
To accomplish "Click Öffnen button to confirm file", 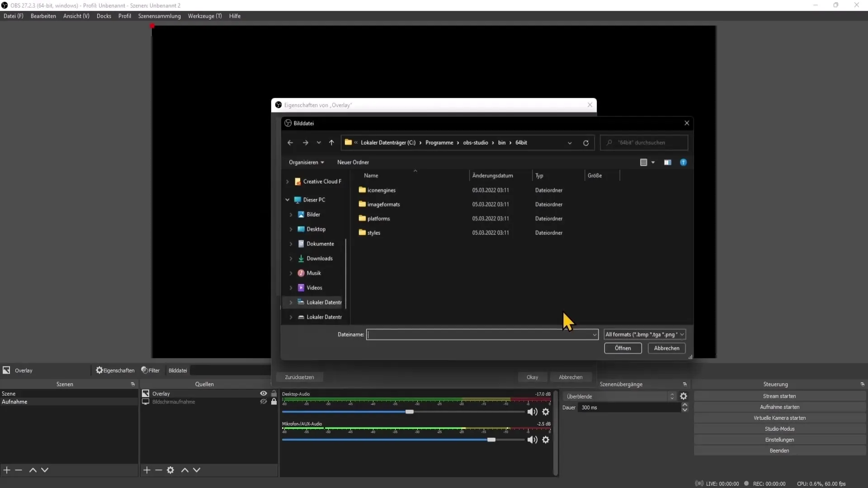I will coord(623,348).
